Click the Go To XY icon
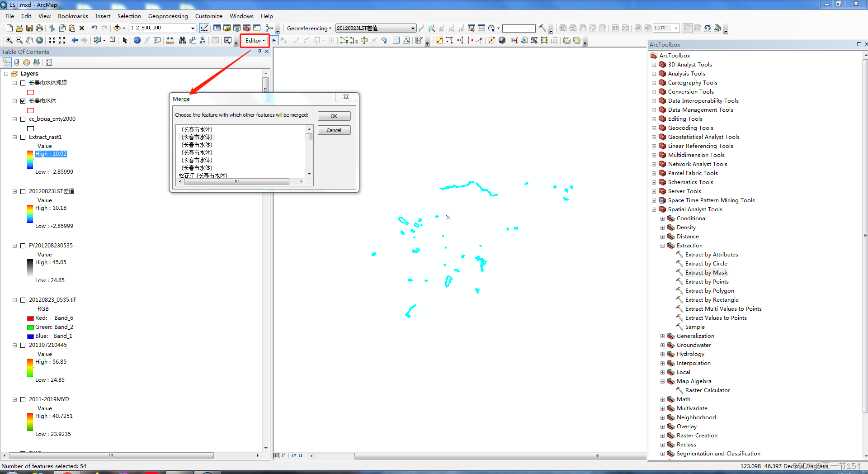 (x=203, y=40)
